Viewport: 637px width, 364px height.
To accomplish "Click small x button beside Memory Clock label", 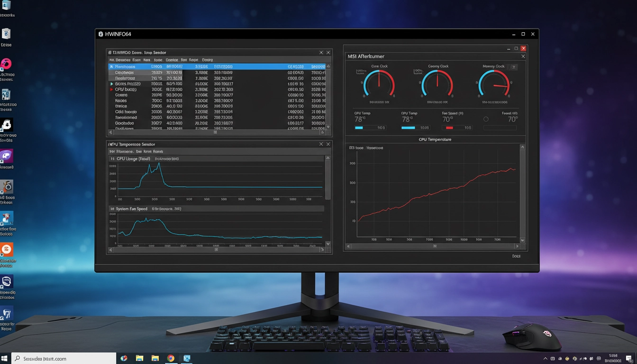I will click(514, 67).
